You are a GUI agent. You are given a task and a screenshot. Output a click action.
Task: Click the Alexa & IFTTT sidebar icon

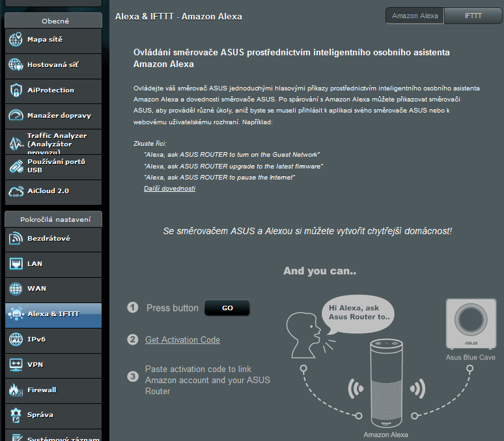(x=16, y=314)
